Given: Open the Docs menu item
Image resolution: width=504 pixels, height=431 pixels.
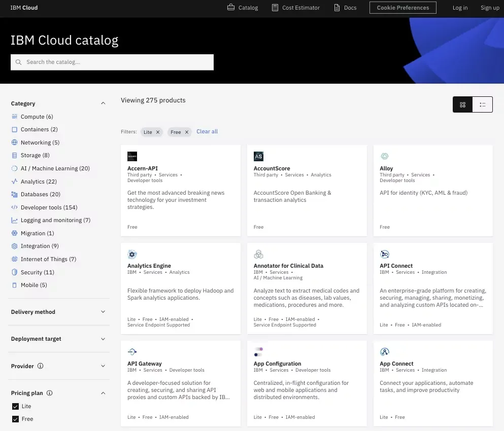Looking at the screenshot, I should pyautogui.click(x=345, y=8).
